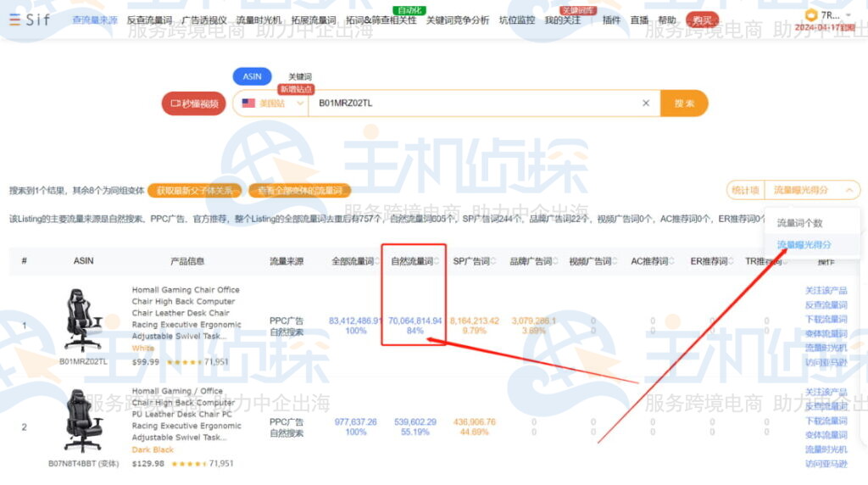The image size is (868, 485).
Task: Open 拓展流量词 in top navigation
Action: [314, 20]
